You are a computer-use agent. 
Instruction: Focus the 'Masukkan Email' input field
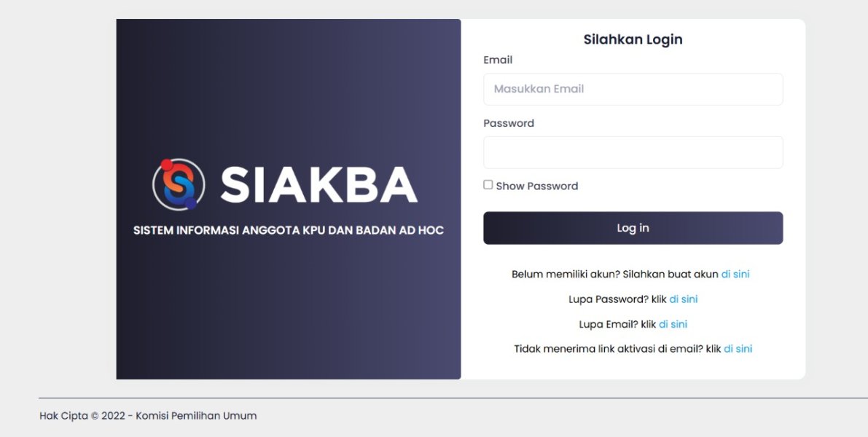click(633, 89)
